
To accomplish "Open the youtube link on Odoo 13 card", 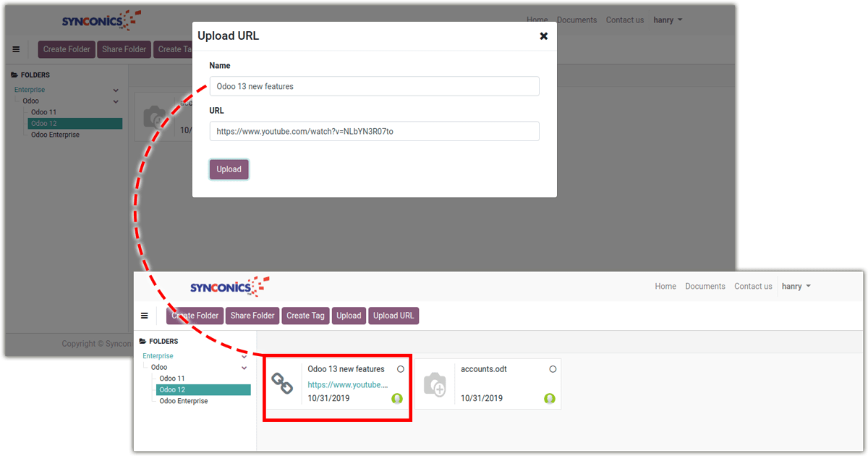I will tap(347, 385).
